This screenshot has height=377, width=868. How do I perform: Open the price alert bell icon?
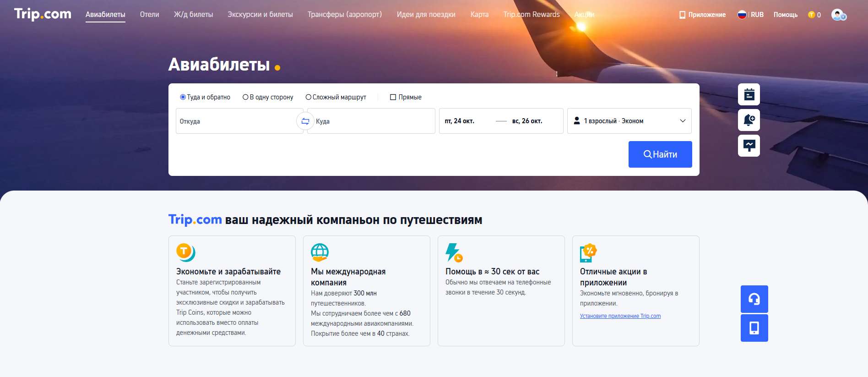[749, 120]
